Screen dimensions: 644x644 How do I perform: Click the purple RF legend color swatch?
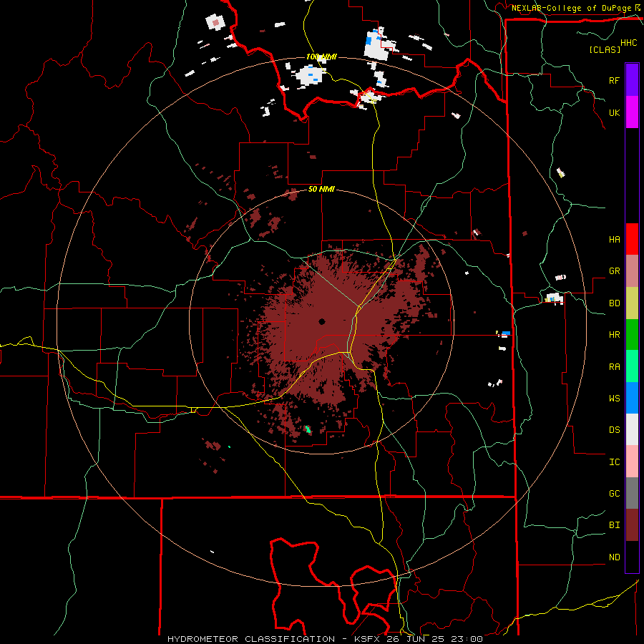point(632,80)
